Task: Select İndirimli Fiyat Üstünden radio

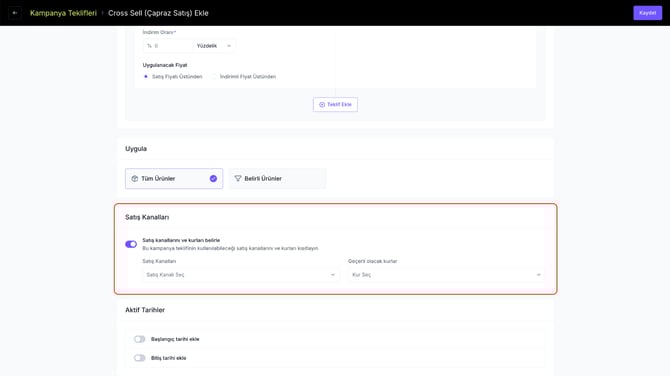Action: 214,76
